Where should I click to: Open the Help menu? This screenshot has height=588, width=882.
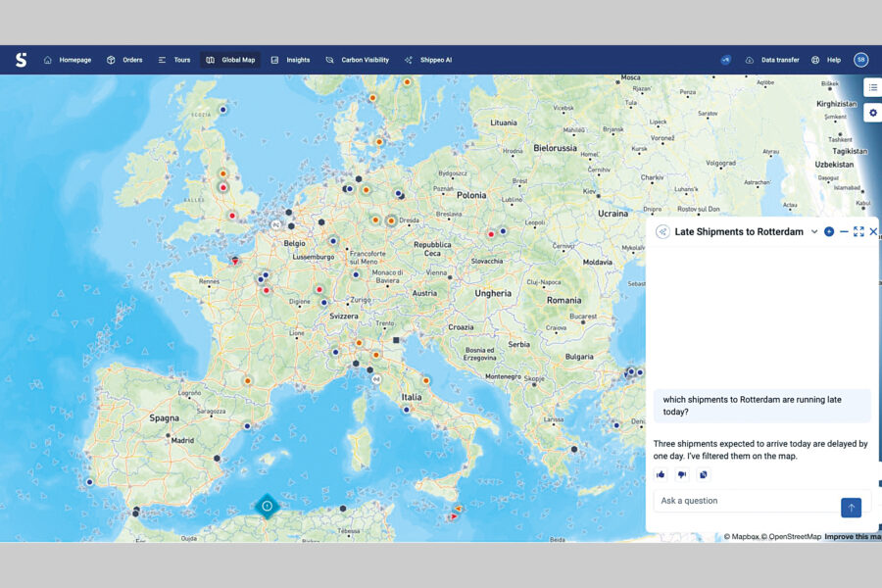[825, 60]
